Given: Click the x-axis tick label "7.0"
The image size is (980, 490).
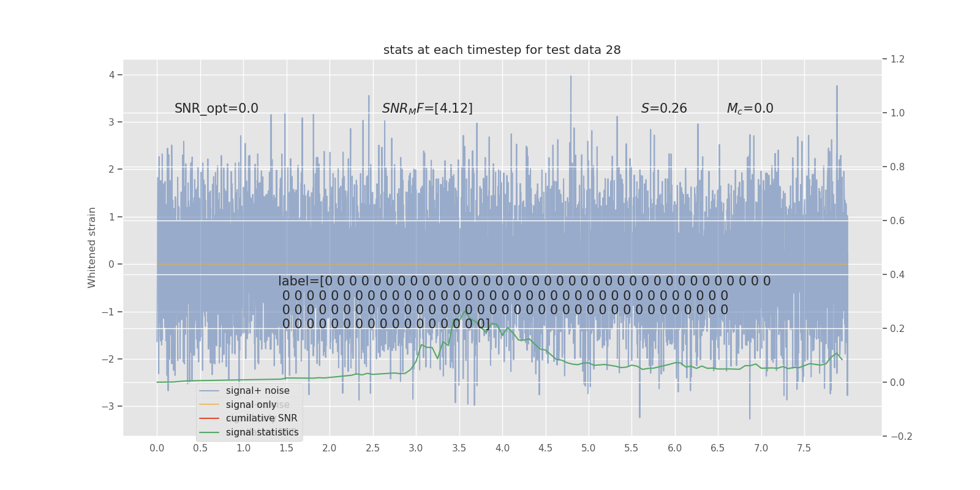Looking at the screenshot, I should tap(761, 448).
